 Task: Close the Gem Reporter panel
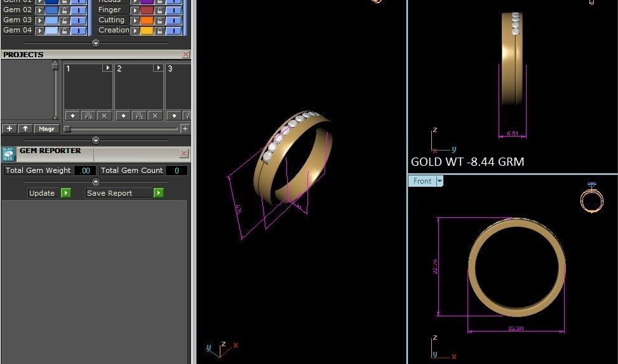[x=184, y=153]
